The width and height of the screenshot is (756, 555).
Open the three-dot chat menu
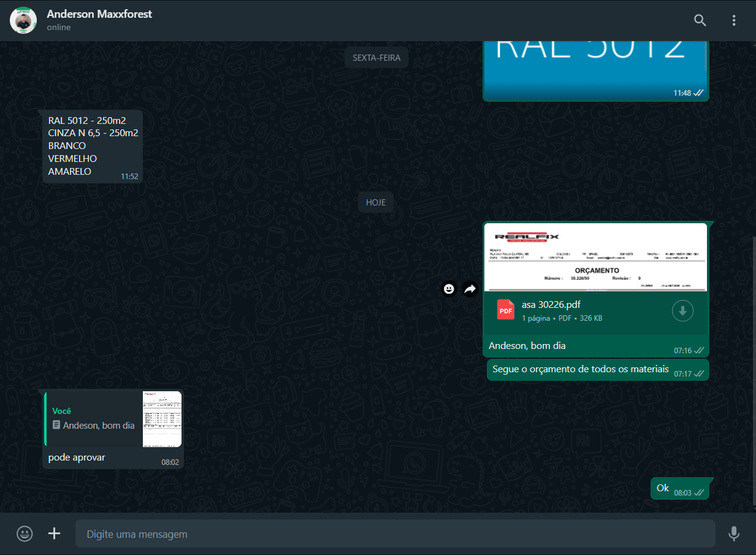tap(734, 20)
